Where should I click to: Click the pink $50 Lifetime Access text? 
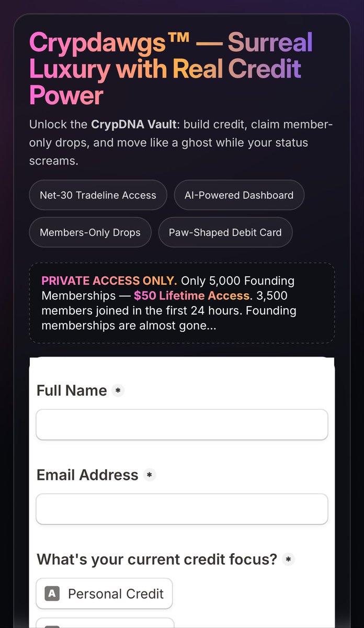pos(191,296)
